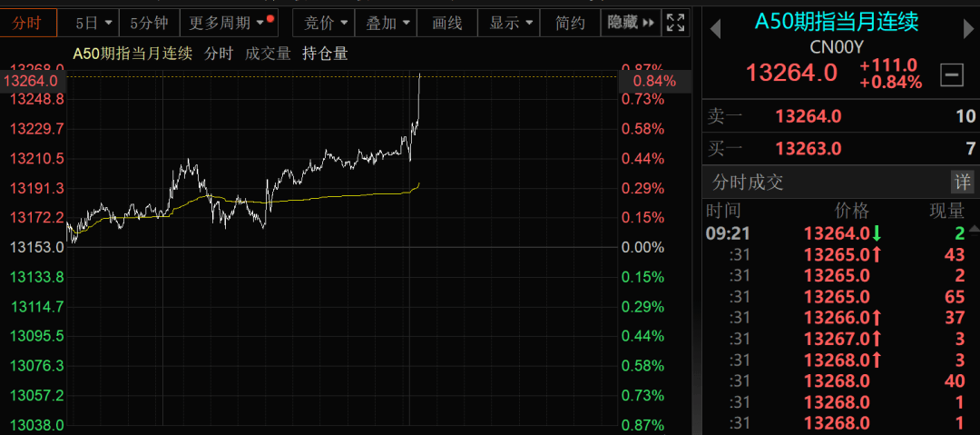Viewport: 980px width, 435px height.
Task: Click the 画线 drawing button
Action: point(447,23)
